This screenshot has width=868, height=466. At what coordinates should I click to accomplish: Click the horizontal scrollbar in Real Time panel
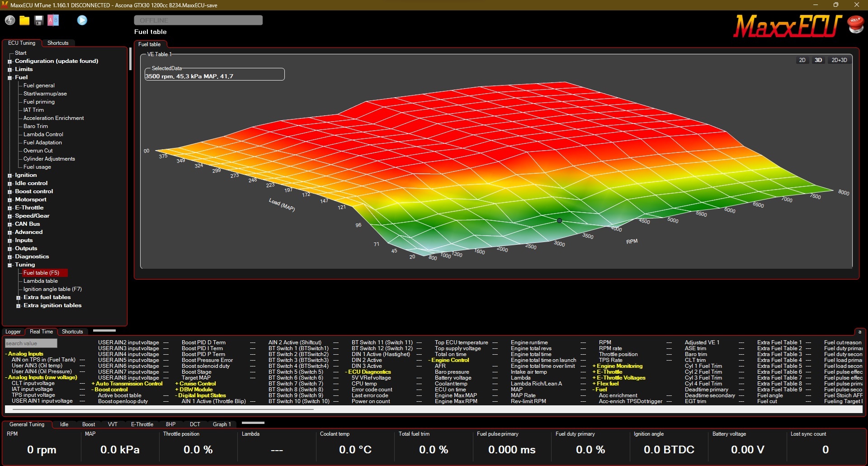coord(163,409)
